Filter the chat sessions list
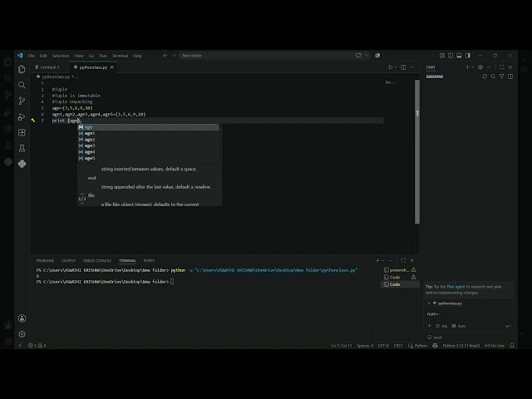This screenshot has width=532, height=399. pos(501,76)
